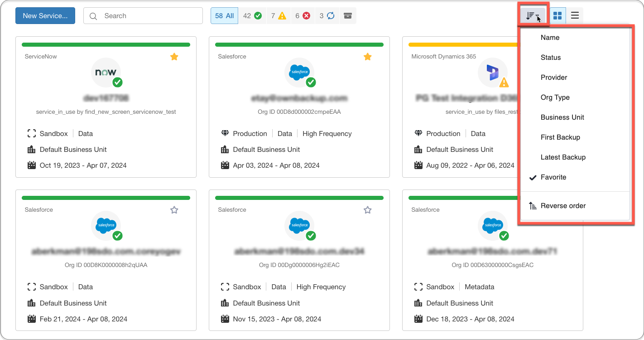This screenshot has height=340, width=644.
Task: Switch to grid card view
Action: click(x=557, y=16)
